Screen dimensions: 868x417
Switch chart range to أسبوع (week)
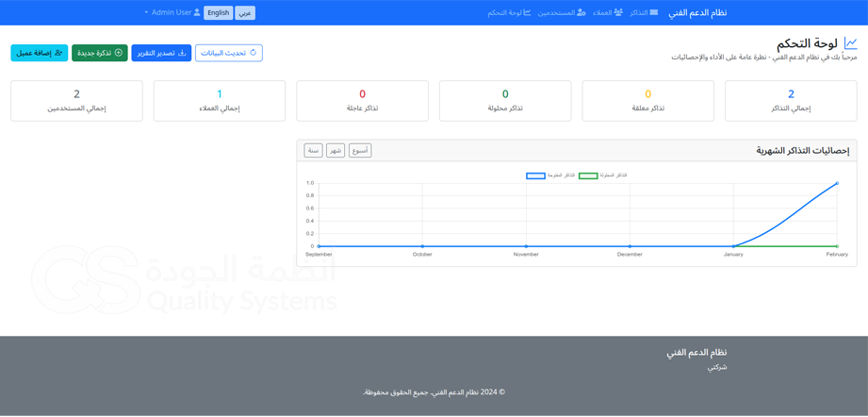(x=360, y=151)
